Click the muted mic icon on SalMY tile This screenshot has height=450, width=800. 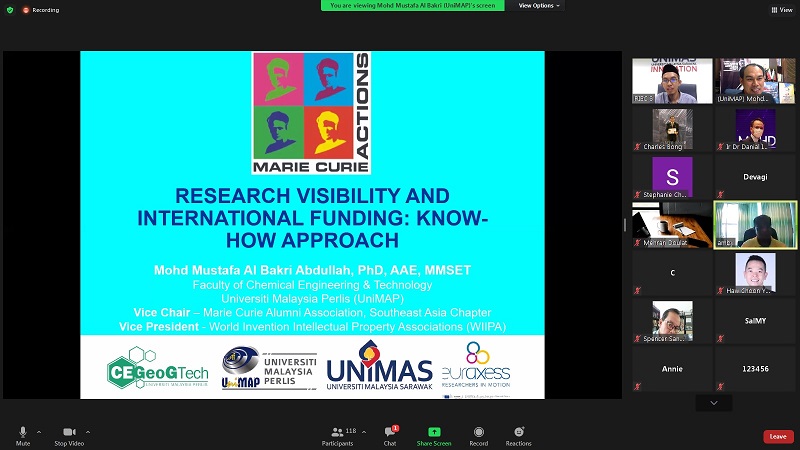click(720, 338)
